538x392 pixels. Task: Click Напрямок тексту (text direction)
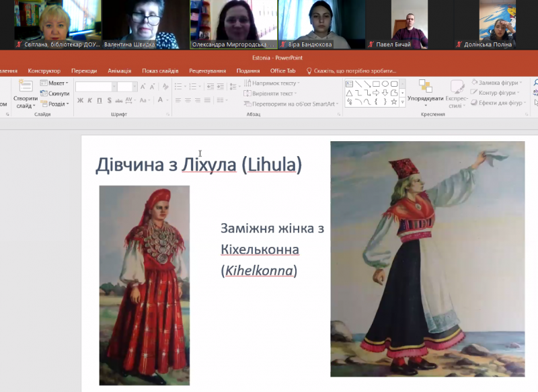pos(272,83)
